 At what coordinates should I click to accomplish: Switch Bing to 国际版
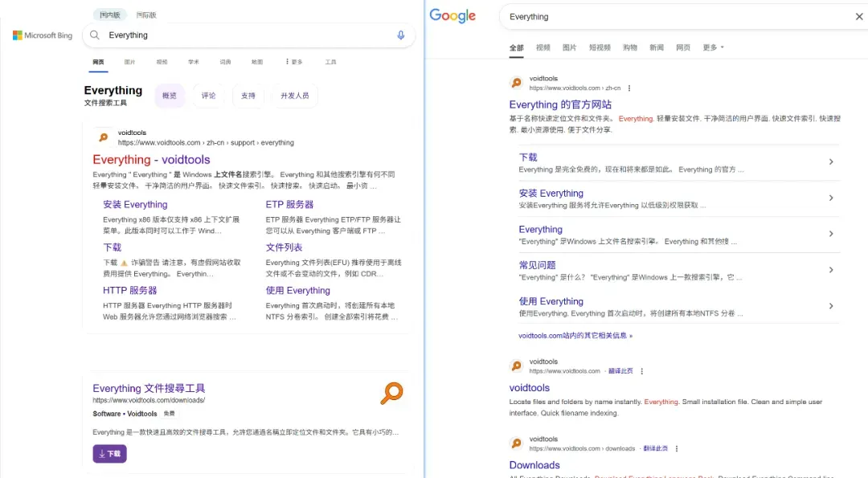[x=146, y=15]
